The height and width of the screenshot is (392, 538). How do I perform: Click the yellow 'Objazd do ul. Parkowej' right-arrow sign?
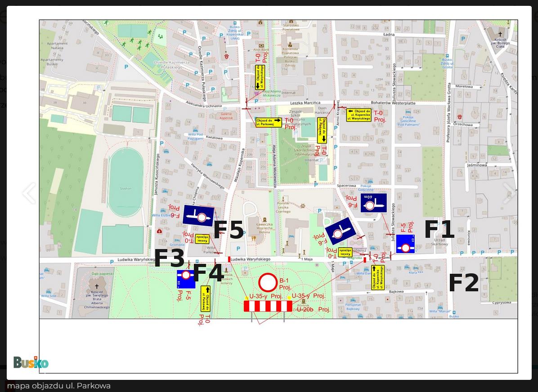[x=269, y=122]
